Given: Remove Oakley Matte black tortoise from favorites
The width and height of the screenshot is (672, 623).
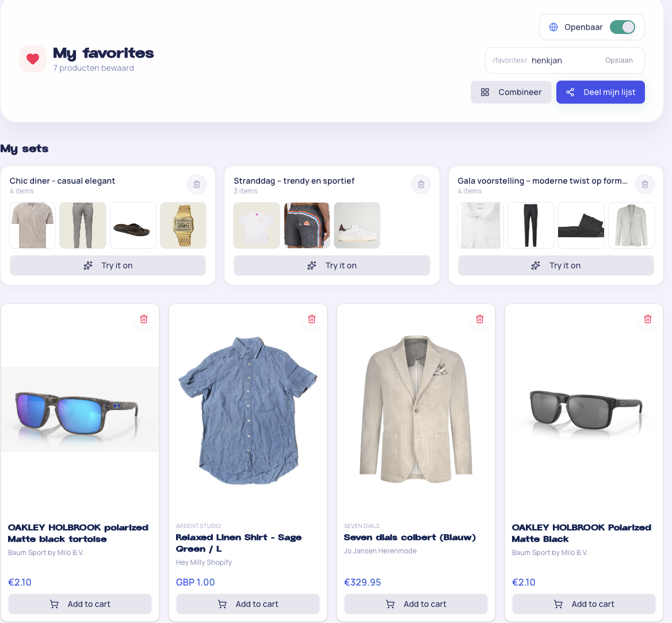Looking at the screenshot, I should (x=144, y=319).
